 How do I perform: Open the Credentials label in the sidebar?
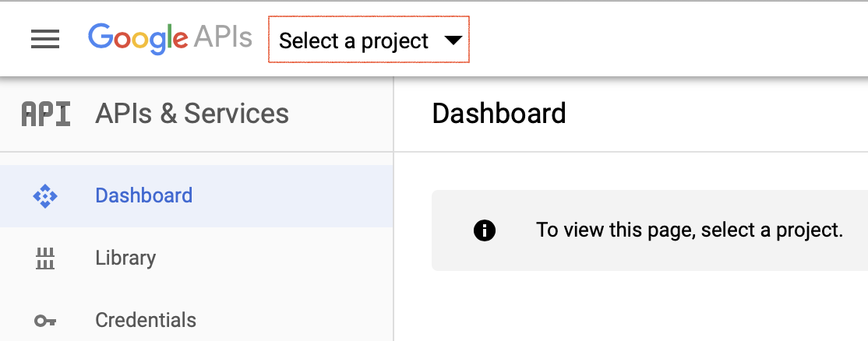146,320
